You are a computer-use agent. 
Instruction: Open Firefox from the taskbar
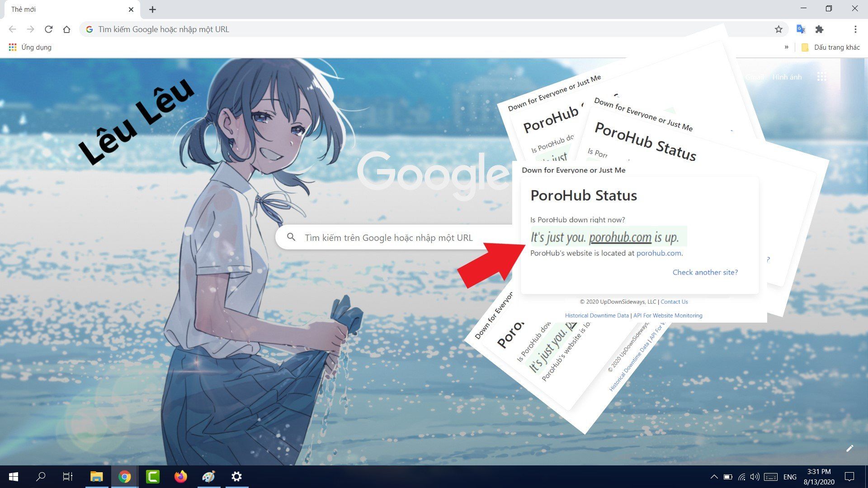(180, 477)
